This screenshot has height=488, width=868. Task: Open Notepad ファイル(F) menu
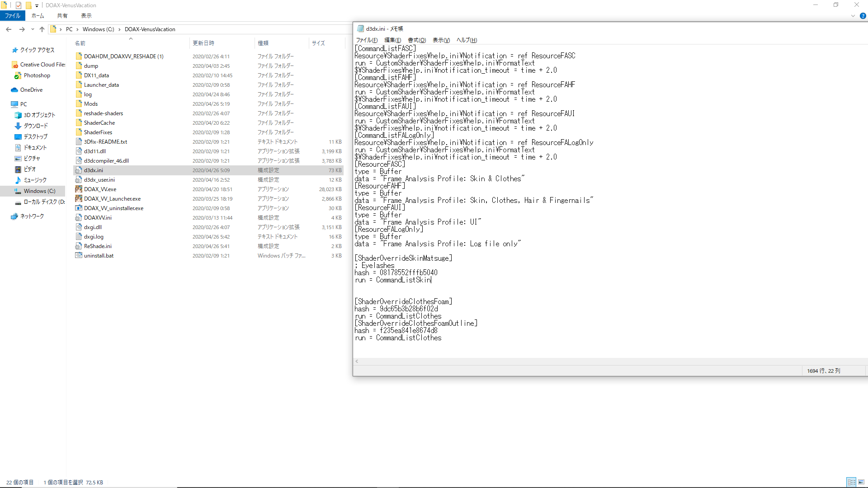pyautogui.click(x=367, y=40)
